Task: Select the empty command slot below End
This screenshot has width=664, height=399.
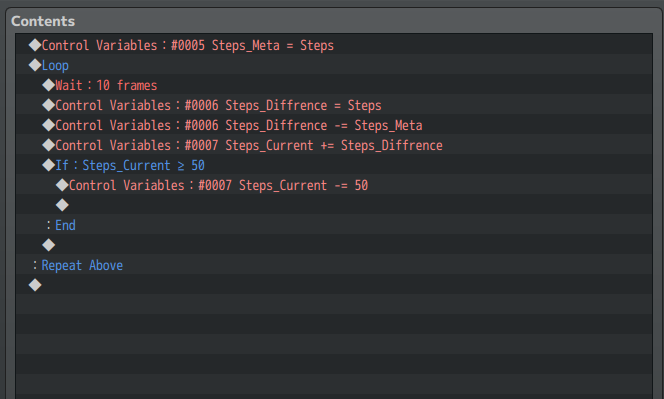Action: pos(334,245)
